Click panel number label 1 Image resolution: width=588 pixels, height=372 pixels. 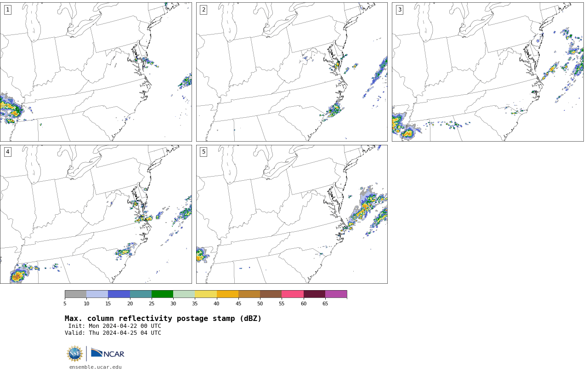pyautogui.click(x=7, y=10)
